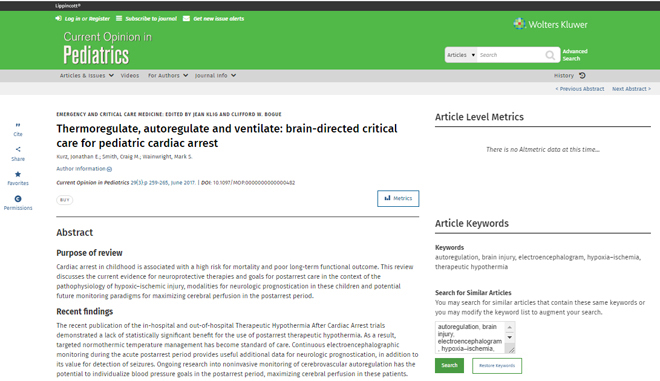The width and height of the screenshot is (660, 381).
Task: Click the Cite quote icon
Action: pos(18,125)
